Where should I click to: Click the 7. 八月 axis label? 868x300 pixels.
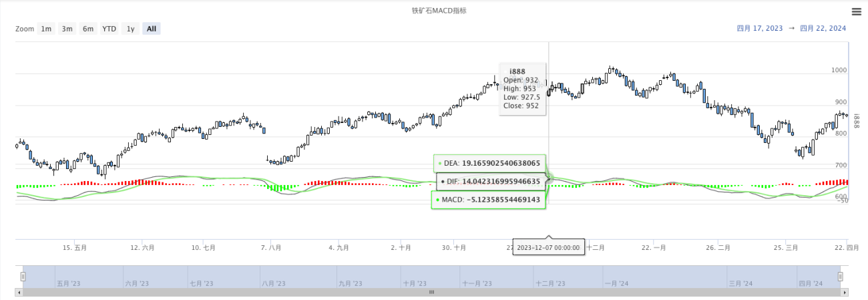click(270, 247)
